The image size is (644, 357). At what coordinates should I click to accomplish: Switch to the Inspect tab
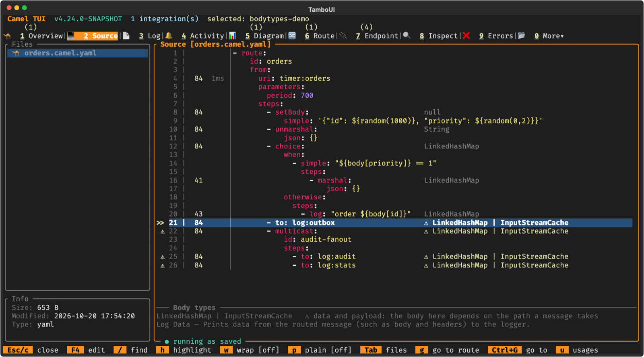pyautogui.click(x=438, y=36)
